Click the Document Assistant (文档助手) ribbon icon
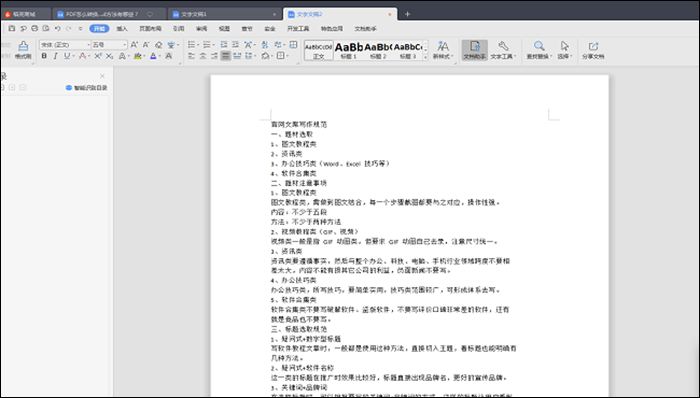Screen dimensions: 700x398 click(474, 50)
